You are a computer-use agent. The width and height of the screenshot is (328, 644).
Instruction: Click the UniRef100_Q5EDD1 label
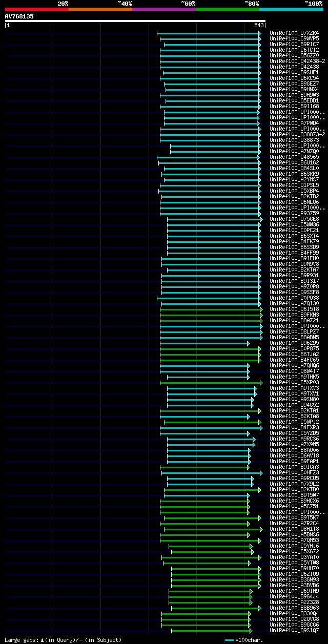coord(294,100)
